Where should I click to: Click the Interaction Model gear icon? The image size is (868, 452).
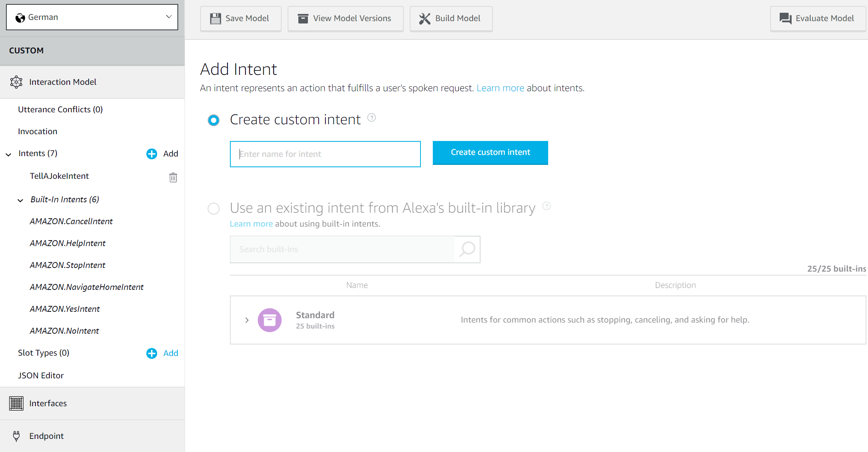[16, 82]
